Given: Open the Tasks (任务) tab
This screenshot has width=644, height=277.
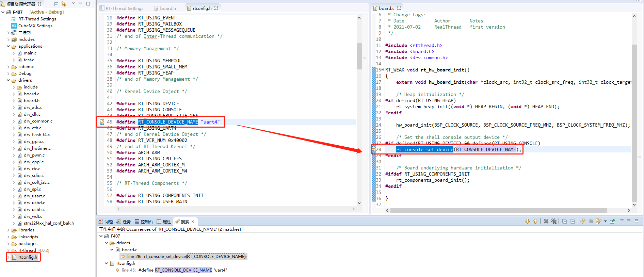Looking at the screenshot, I should [x=124, y=222].
